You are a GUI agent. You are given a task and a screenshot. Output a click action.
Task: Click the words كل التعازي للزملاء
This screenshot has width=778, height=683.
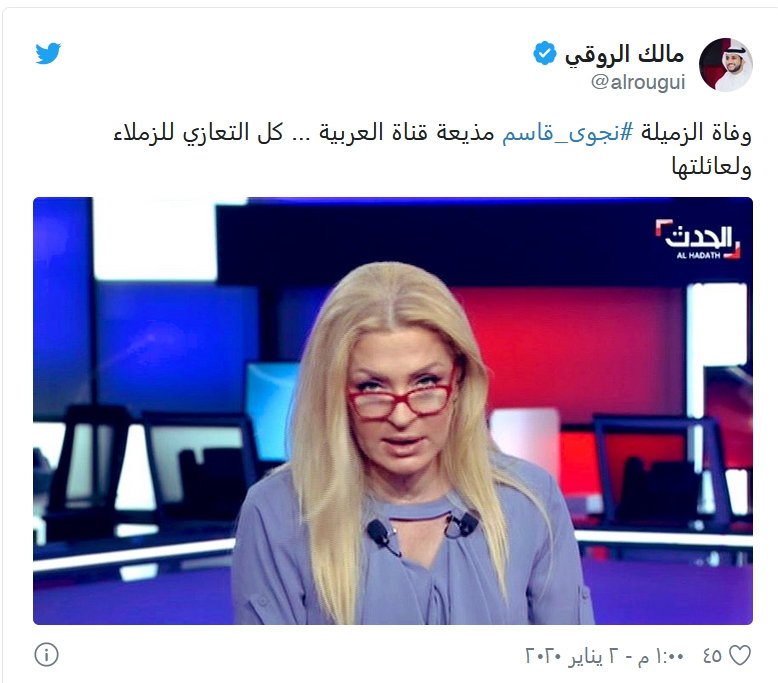click(197, 133)
